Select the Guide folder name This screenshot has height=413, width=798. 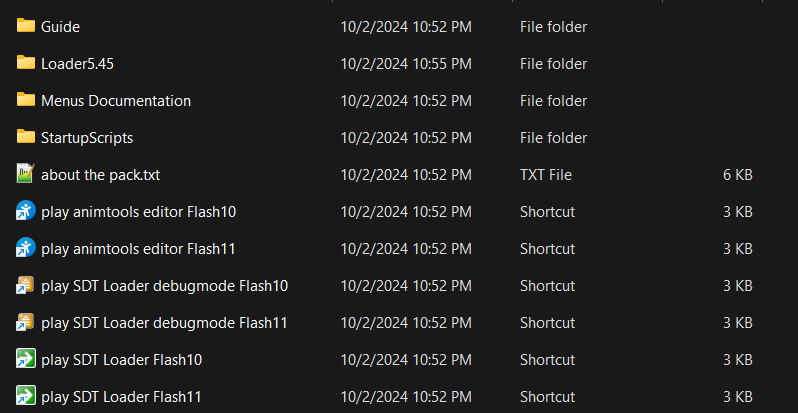(60, 27)
